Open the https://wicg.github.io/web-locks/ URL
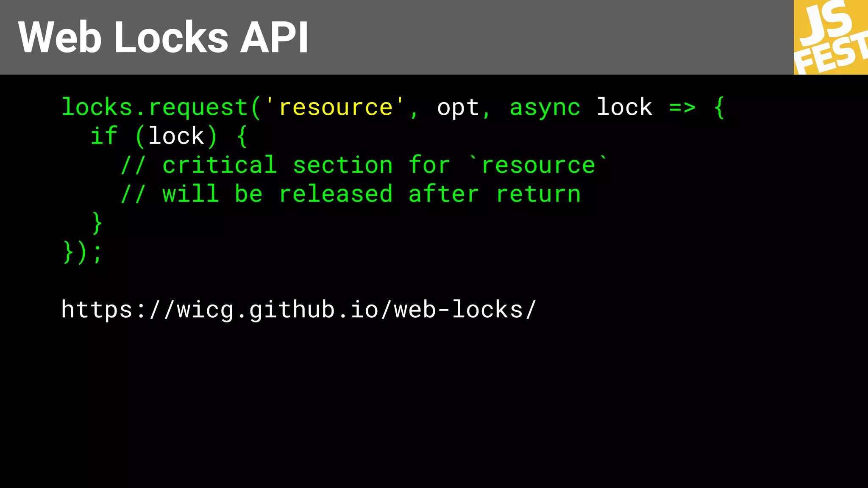The image size is (868, 488). tap(299, 309)
